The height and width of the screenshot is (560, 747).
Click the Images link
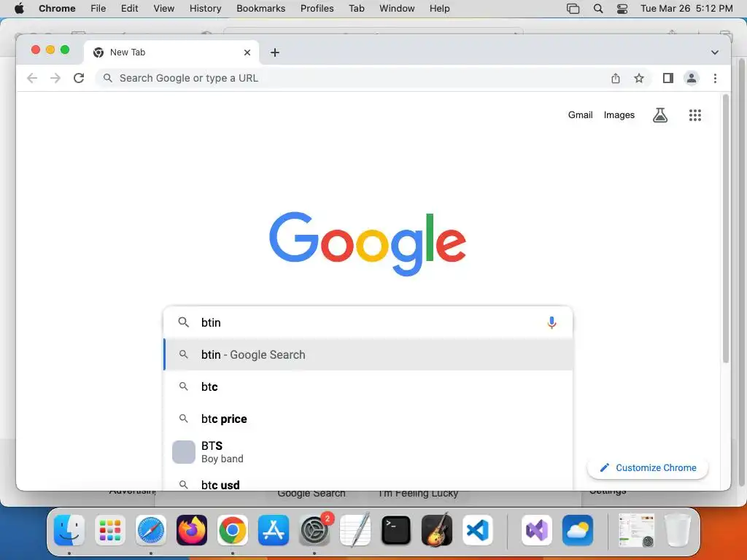(x=619, y=114)
